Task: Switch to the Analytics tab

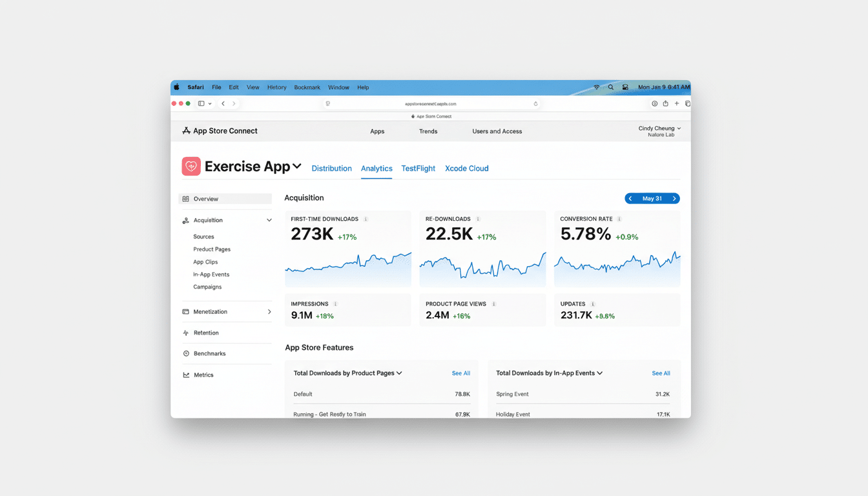Action: (x=377, y=169)
